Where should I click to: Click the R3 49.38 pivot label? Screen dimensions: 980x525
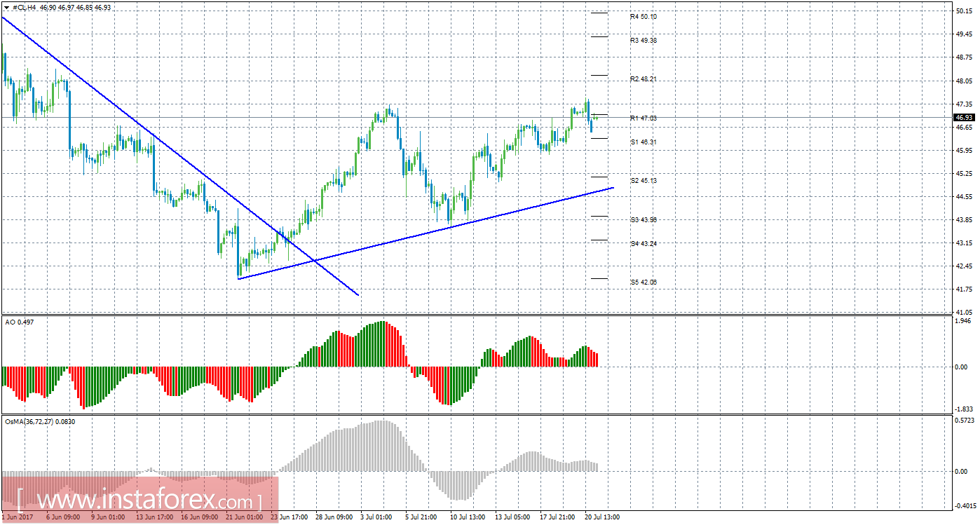(643, 41)
